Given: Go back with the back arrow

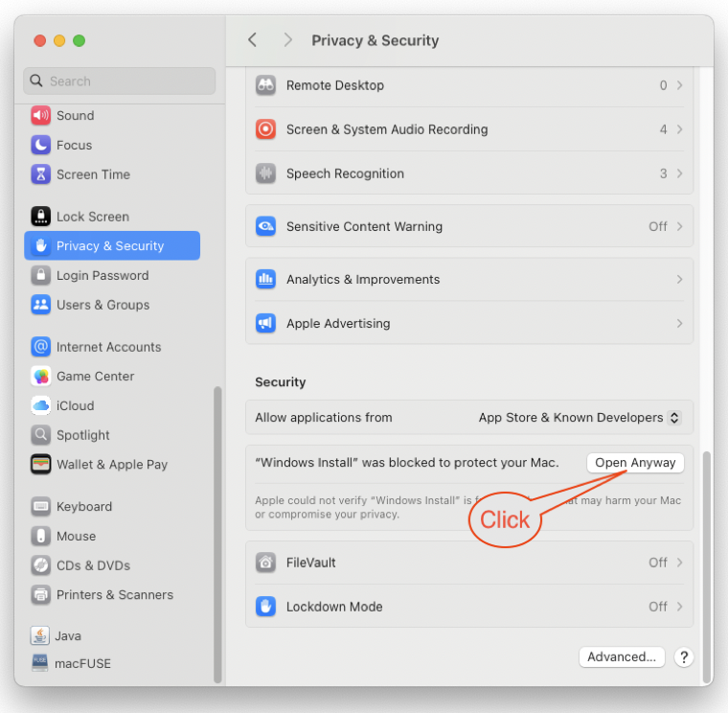Looking at the screenshot, I should click(253, 40).
